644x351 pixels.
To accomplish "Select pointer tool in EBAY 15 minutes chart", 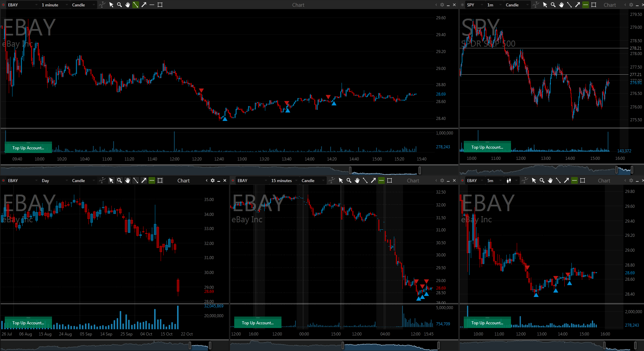I will [341, 180].
